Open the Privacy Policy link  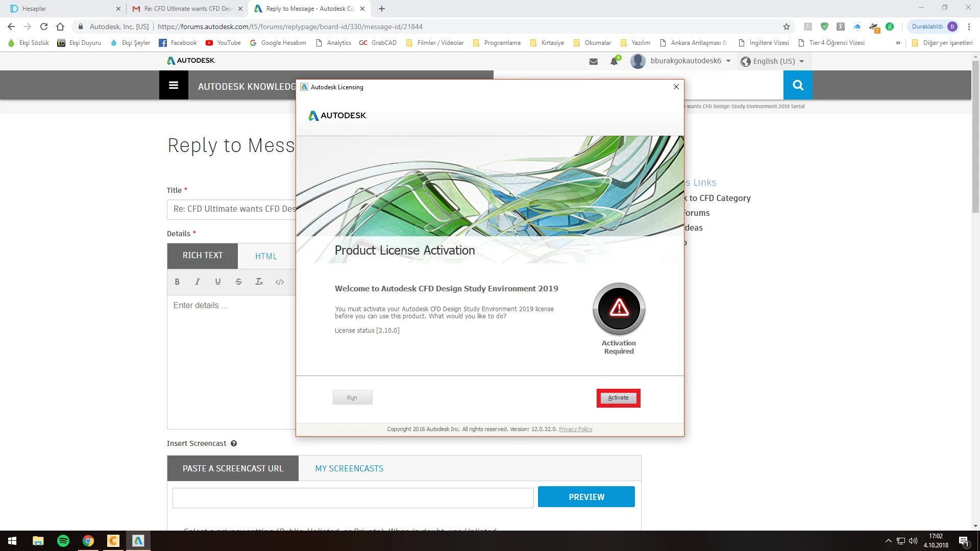[x=575, y=429]
